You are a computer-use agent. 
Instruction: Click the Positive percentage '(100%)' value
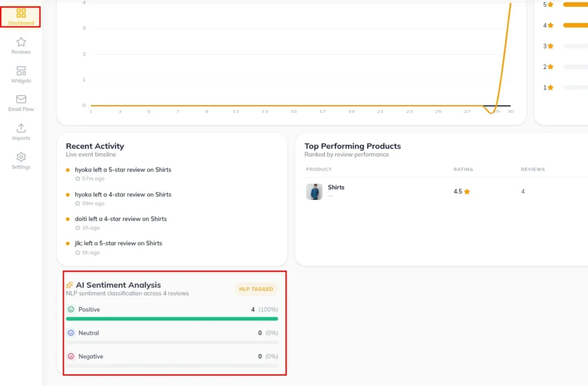tap(268, 309)
